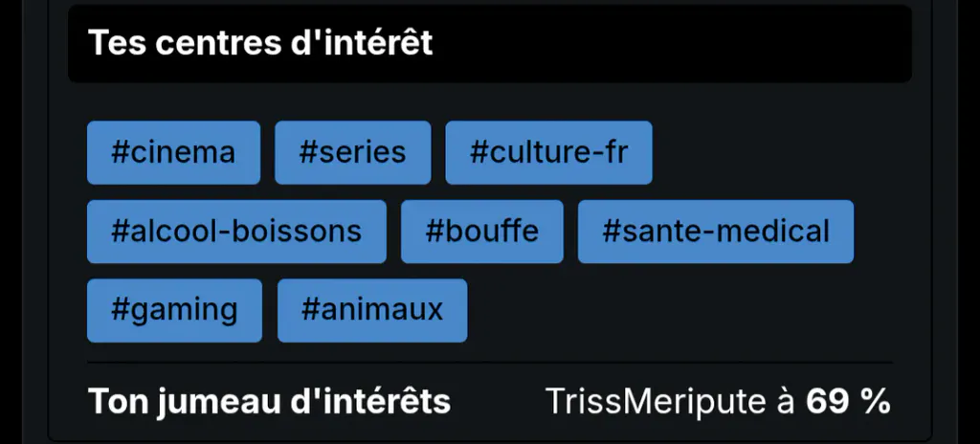Viewport: 980px width, 444px height.
Task: Open the #sante-medical interest tag
Action: (716, 232)
